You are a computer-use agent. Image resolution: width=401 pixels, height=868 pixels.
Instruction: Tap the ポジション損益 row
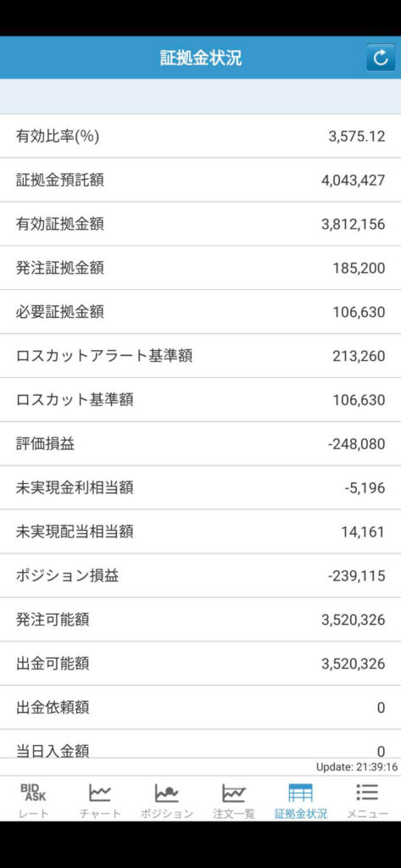[x=200, y=576]
